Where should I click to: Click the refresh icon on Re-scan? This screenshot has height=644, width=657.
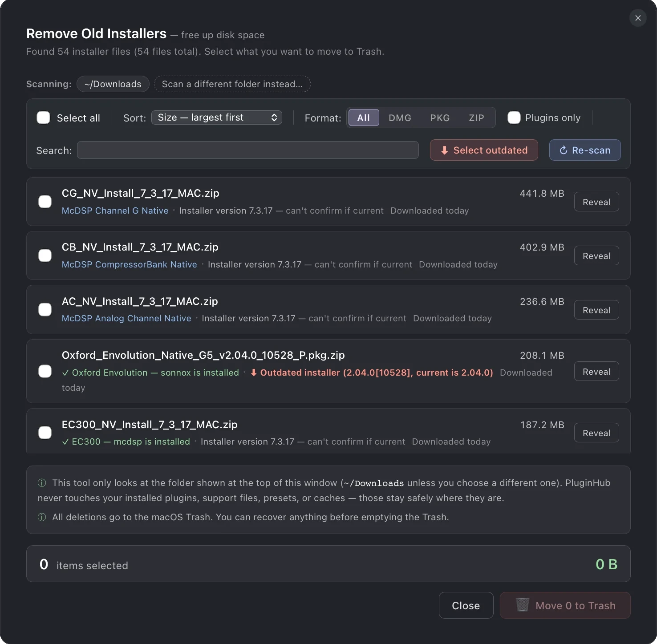tap(563, 150)
